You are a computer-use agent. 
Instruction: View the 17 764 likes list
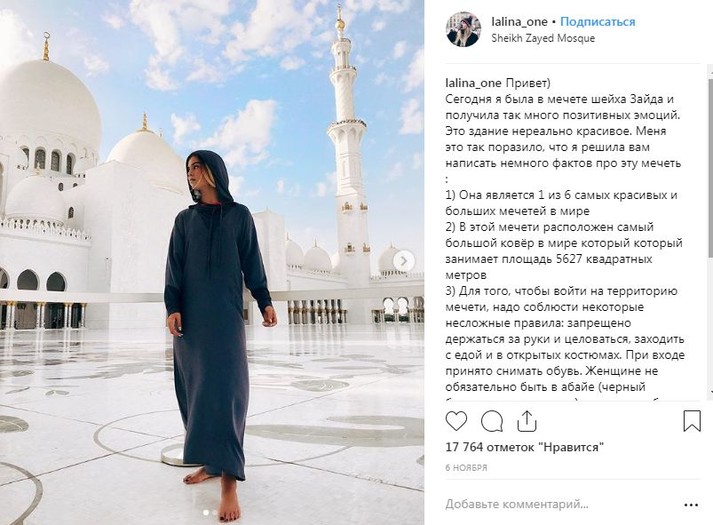[x=524, y=447]
